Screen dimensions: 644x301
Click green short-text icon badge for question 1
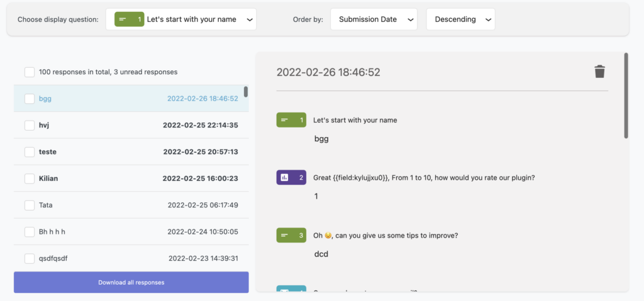point(291,120)
